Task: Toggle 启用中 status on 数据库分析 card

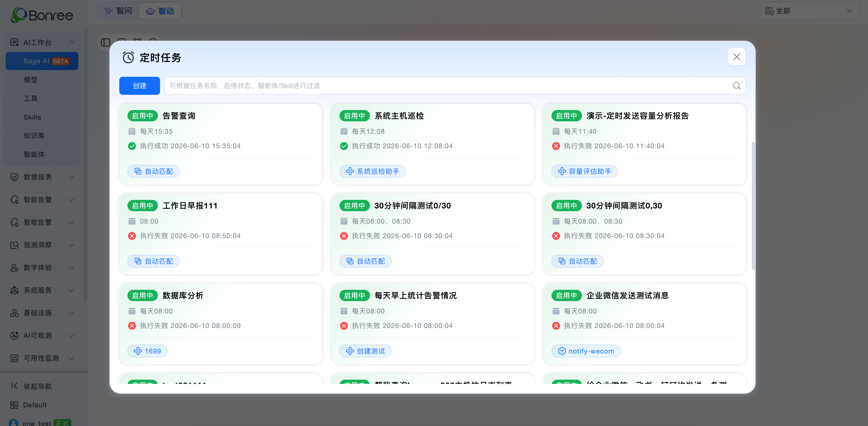Action: (143, 295)
